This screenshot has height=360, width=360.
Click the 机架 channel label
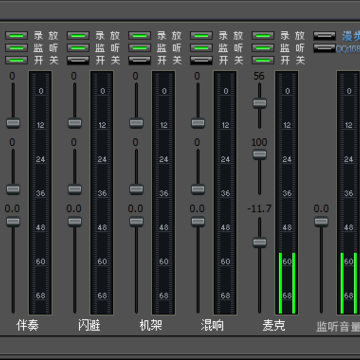tap(151, 325)
